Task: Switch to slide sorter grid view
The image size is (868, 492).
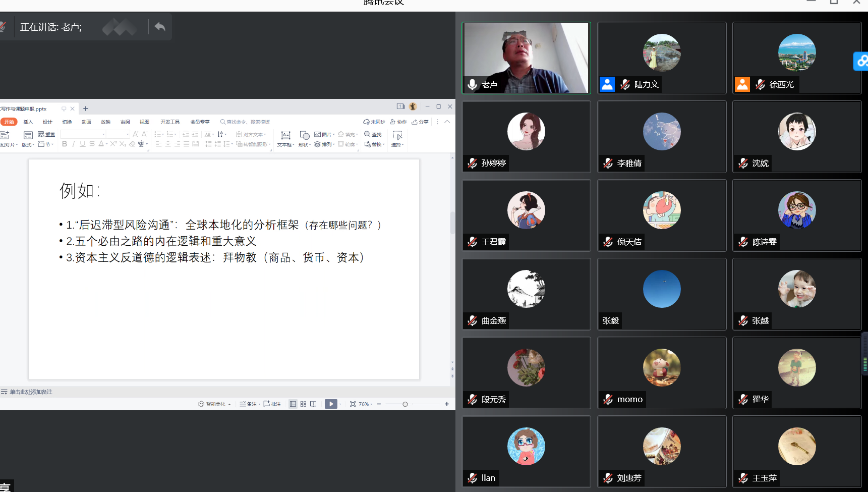Action: click(303, 404)
